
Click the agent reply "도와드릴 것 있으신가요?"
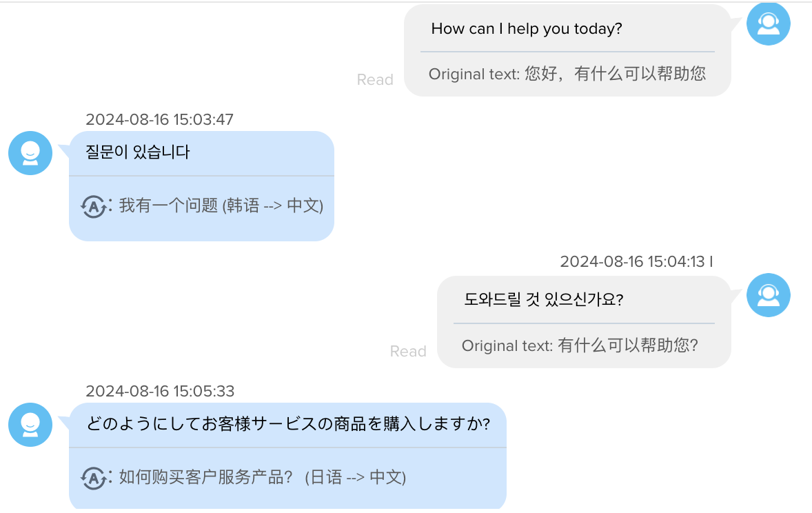pos(544,299)
